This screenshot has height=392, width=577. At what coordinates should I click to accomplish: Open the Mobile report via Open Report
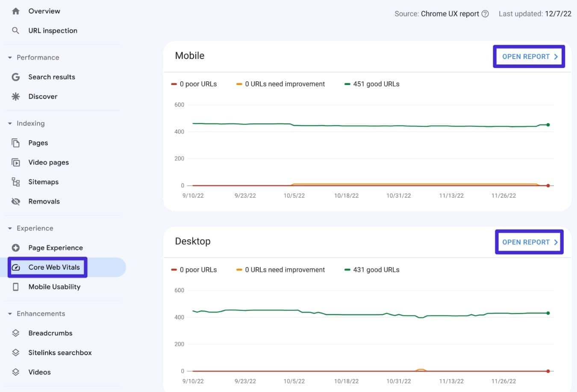tap(529, 56)
